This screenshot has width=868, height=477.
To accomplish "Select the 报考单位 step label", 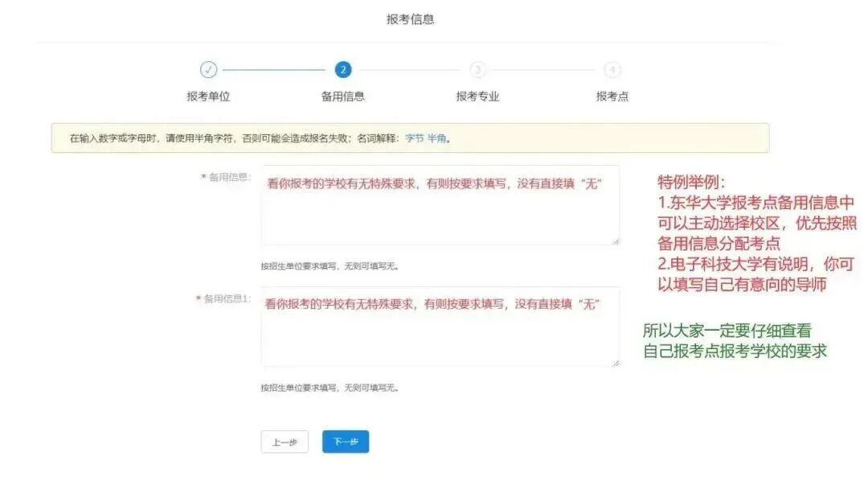I will [210, 95].
